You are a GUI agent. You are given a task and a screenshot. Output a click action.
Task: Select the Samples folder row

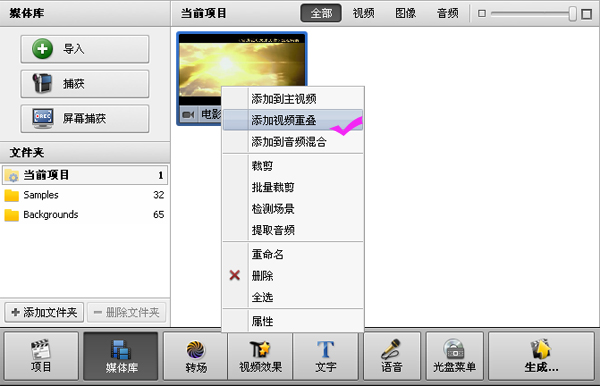click(x=85, y=195)
